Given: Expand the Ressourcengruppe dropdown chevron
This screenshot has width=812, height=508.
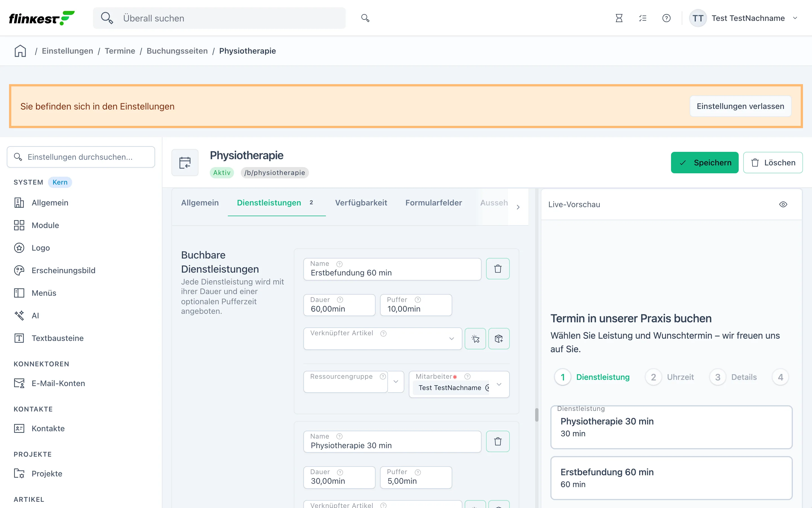Looking at the screenshot, I should [x=396, y=382].
